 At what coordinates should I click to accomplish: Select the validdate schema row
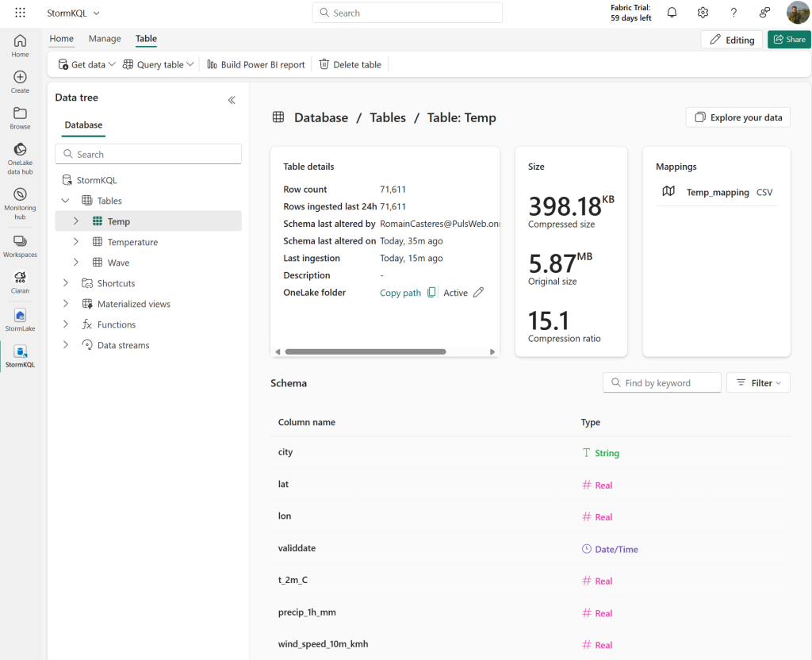coord(530,548)
